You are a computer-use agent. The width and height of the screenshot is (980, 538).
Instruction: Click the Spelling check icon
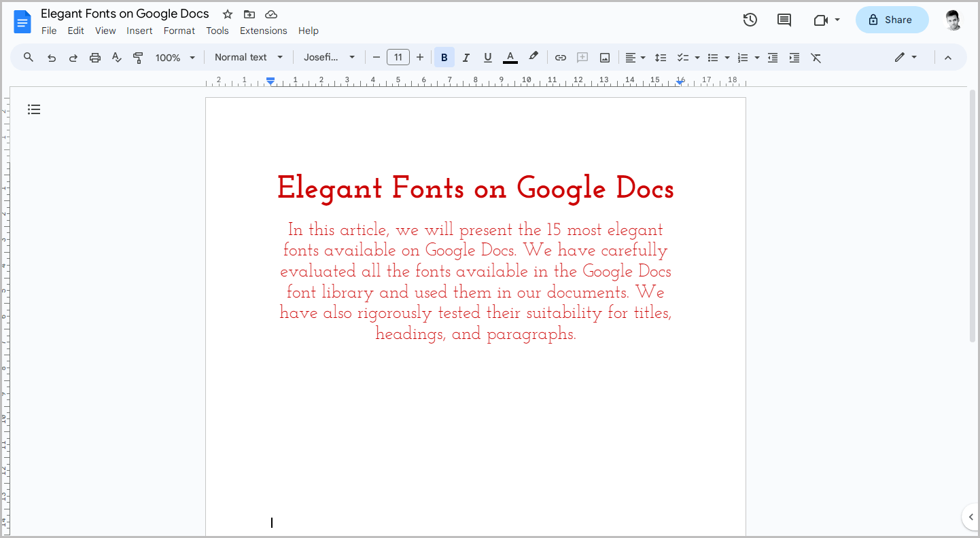coord(116,57)
